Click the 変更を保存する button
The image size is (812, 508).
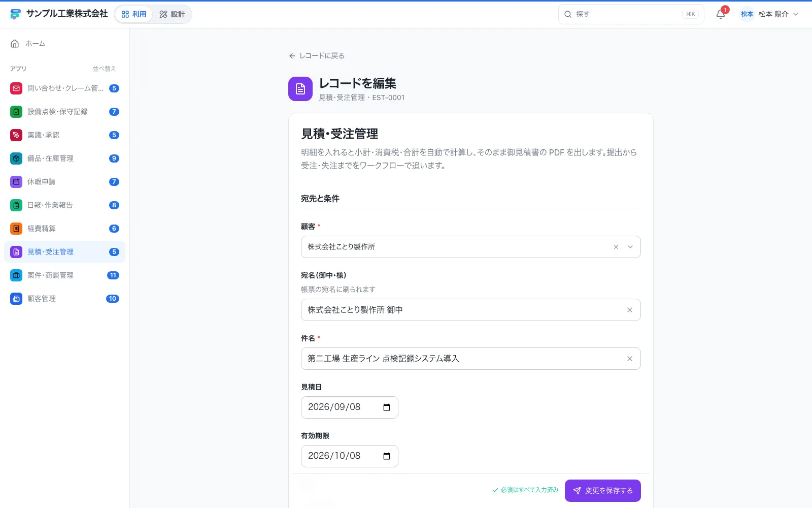603,491
